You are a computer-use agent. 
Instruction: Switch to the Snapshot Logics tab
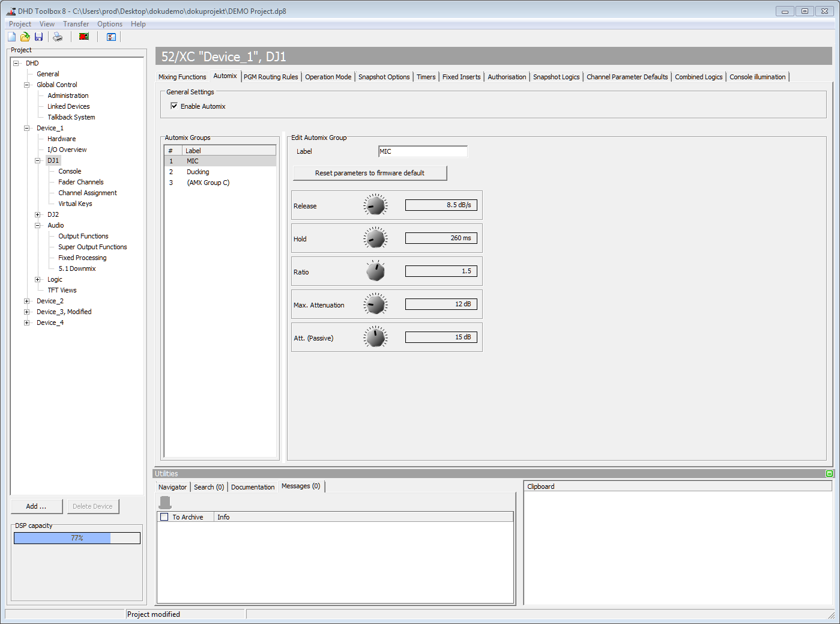[x=555, y=77]
